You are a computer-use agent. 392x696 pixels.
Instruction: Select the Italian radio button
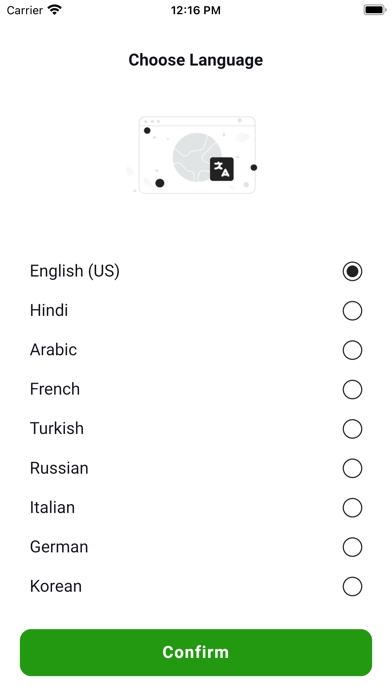(352, 508)
